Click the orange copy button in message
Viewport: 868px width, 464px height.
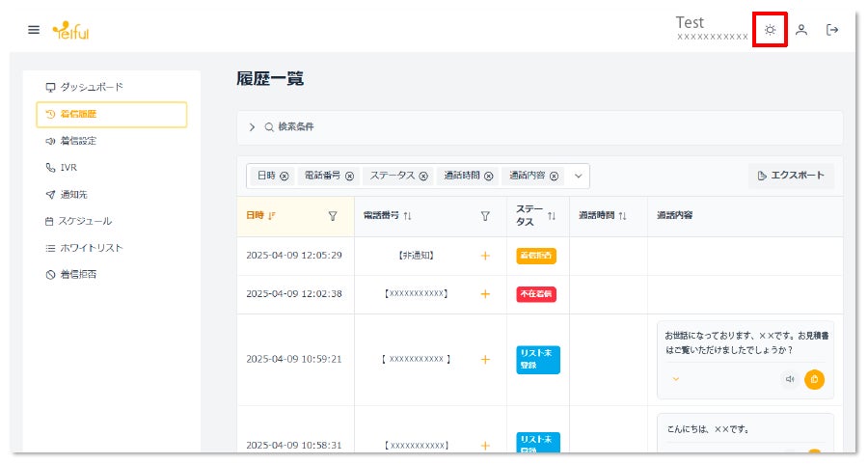[x=814, y=379]
